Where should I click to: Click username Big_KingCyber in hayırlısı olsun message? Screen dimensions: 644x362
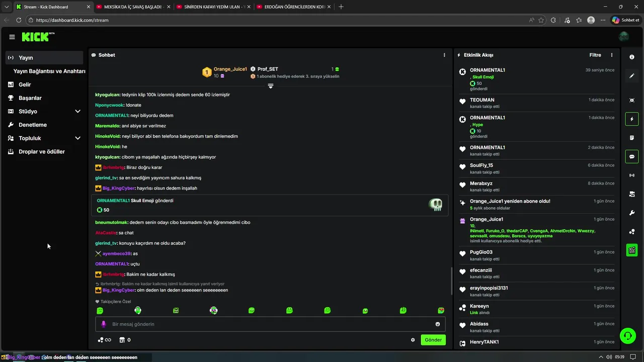pyautogui.click(x=118, y=188)
